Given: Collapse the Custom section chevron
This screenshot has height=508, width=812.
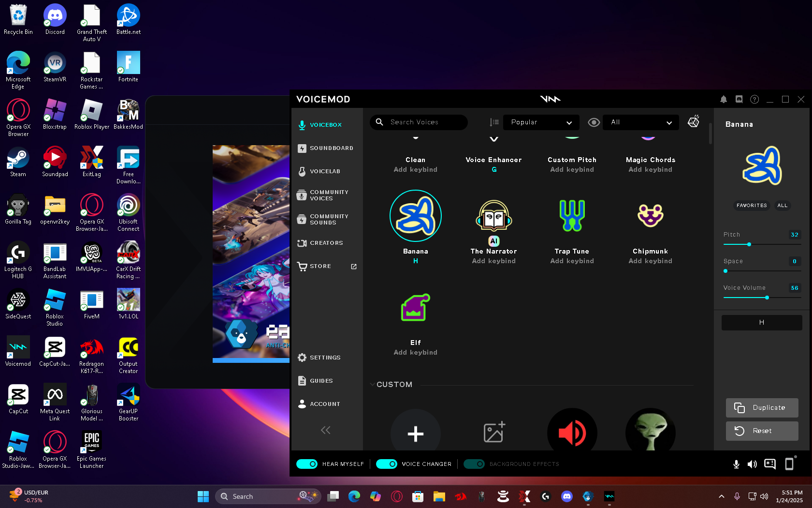Looking at the screenshot, I should (x=372, y=385).
